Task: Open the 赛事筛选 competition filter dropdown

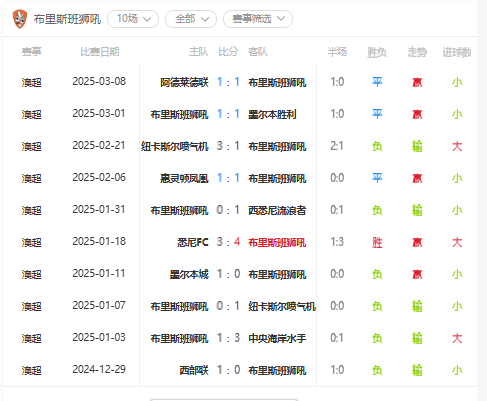Action: [x=258, y=19]
